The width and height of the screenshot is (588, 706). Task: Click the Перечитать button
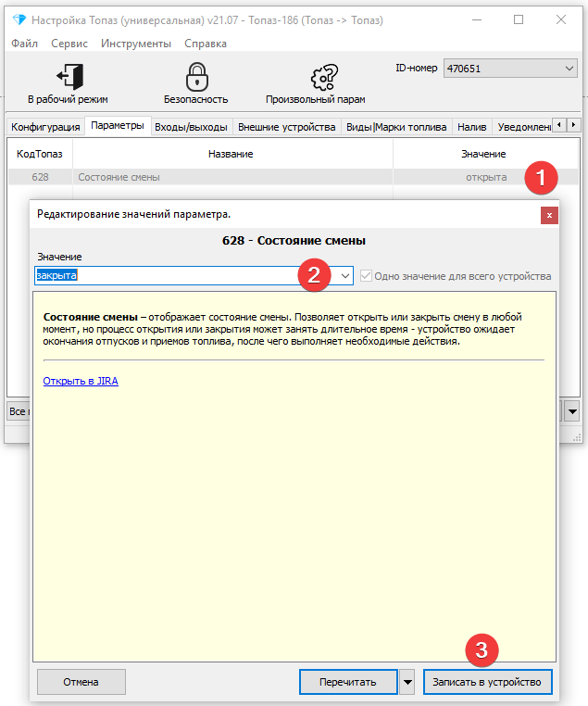click(348, 682)
